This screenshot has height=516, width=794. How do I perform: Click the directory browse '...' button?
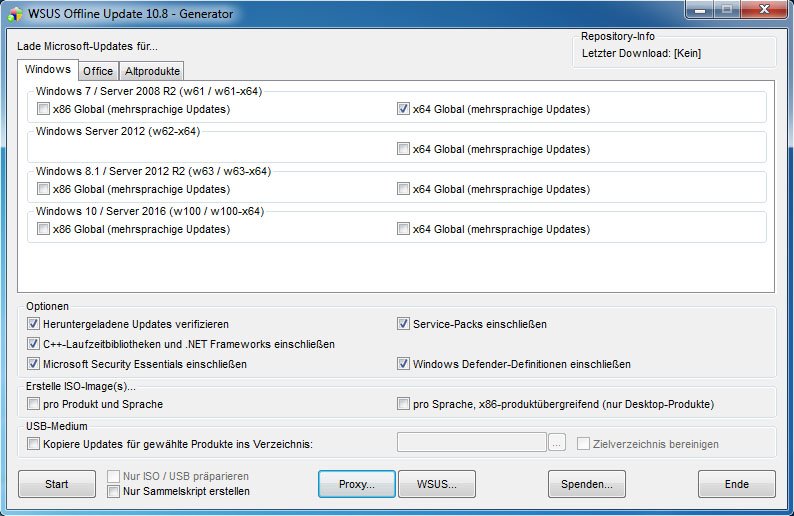click(x=557, y=443)
